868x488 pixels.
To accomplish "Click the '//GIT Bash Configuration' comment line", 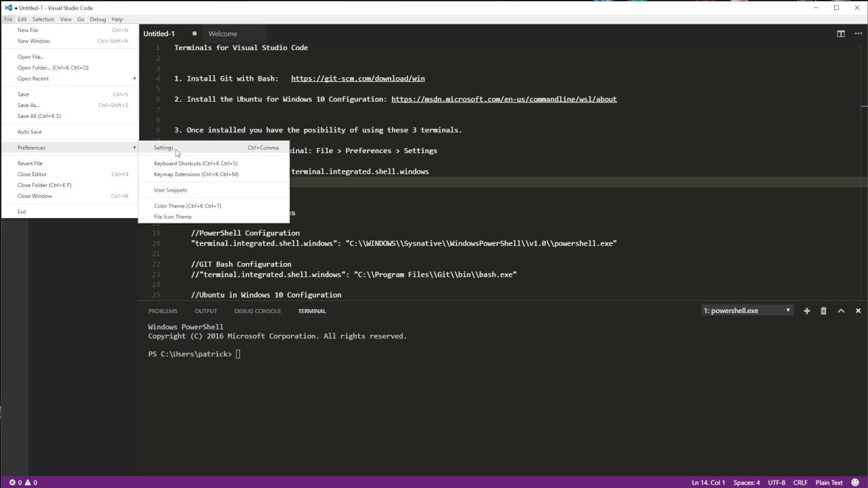I will [241, 264].
